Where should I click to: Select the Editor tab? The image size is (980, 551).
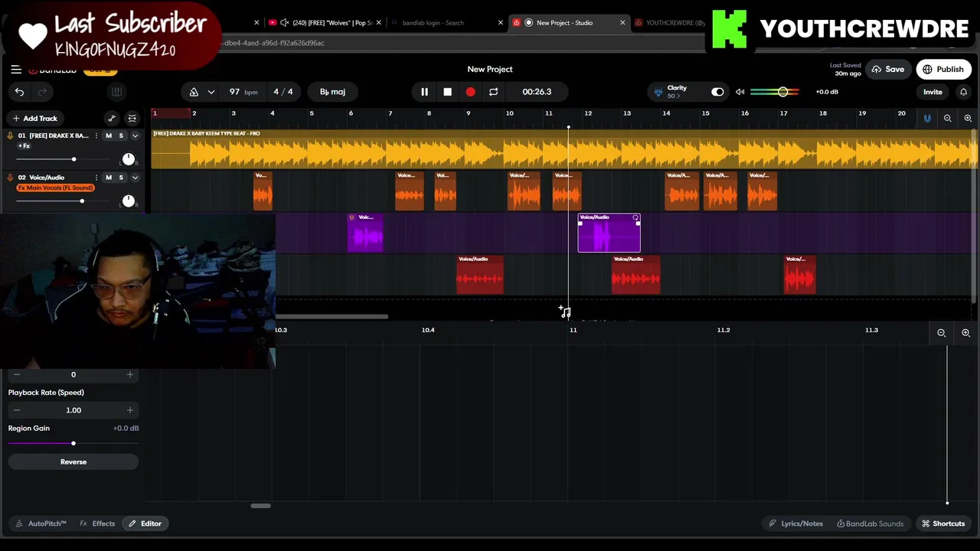pos(145,523)
